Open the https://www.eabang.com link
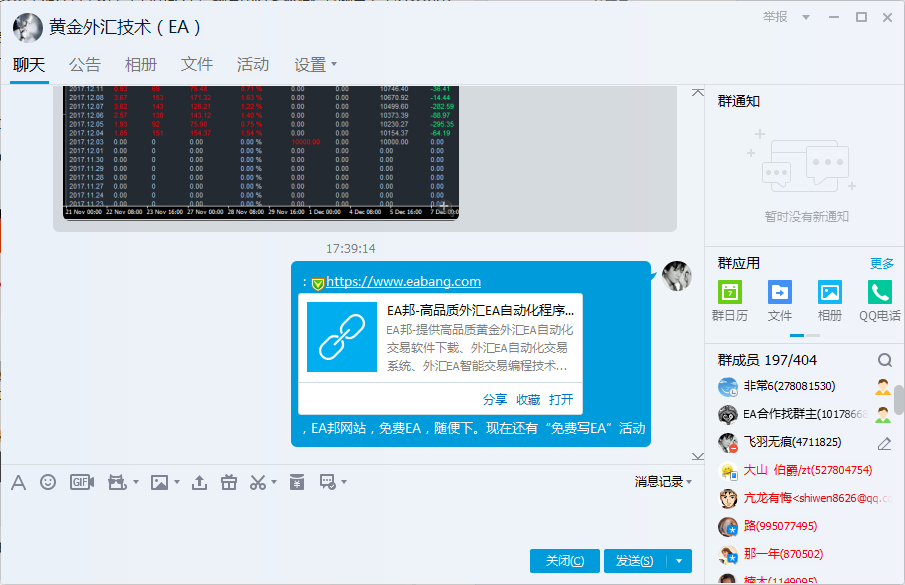 click(x=403, y=282)
